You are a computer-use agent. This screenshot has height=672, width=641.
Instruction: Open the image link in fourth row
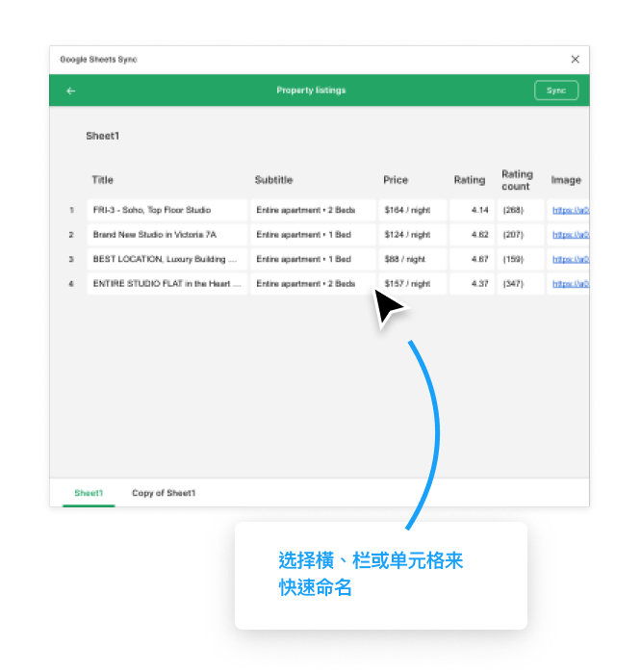coord(570,285)
